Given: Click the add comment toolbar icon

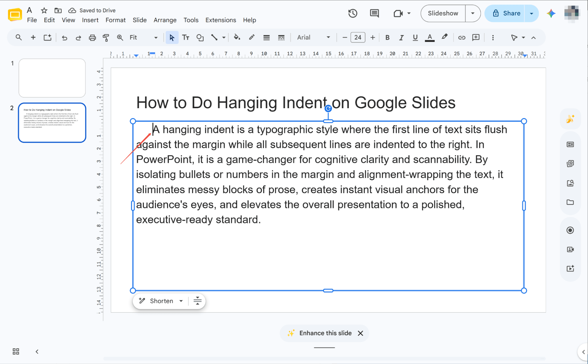Looking at the screenshot, I should click(x=476, y=37).
